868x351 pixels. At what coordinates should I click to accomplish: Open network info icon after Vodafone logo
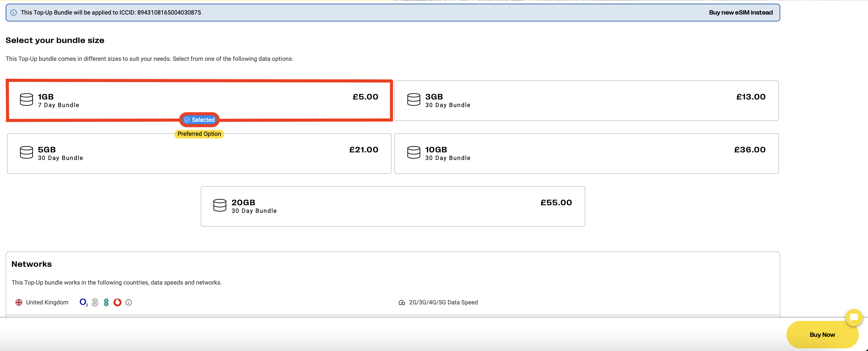point(129,302)
